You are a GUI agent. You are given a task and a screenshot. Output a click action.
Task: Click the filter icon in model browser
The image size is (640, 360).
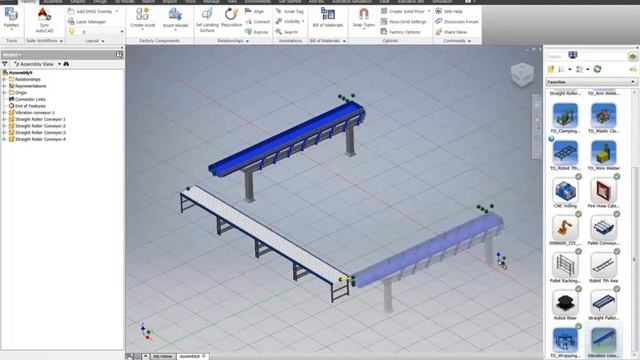(5, 64)
